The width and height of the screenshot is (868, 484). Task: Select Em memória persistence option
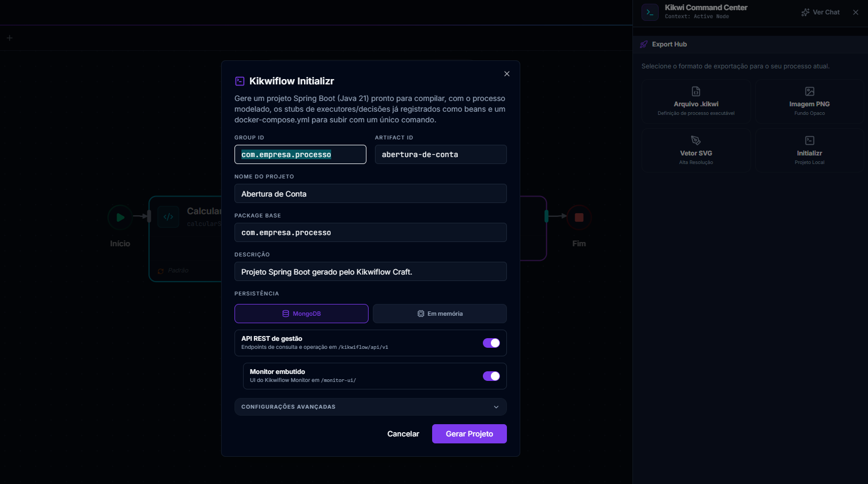point(440,314)
